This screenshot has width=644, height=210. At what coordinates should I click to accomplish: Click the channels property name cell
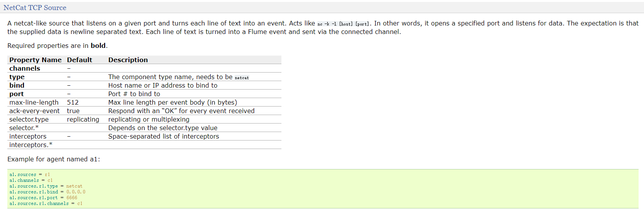click(x=25, y=68)
